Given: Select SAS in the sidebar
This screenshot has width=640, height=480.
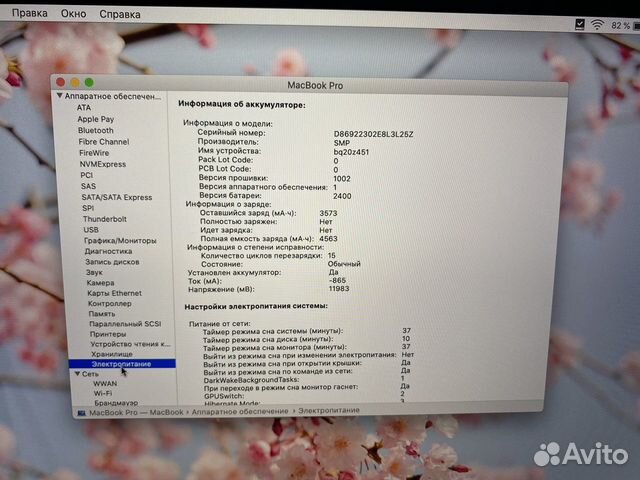Looking at the screenshot, I should click(88, 186).
